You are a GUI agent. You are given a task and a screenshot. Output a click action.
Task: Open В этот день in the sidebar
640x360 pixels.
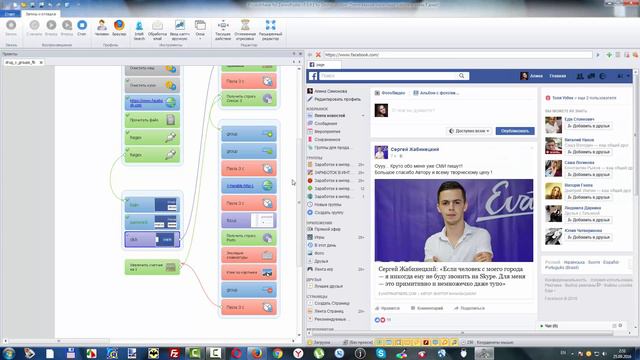click(x=325, y=245)
